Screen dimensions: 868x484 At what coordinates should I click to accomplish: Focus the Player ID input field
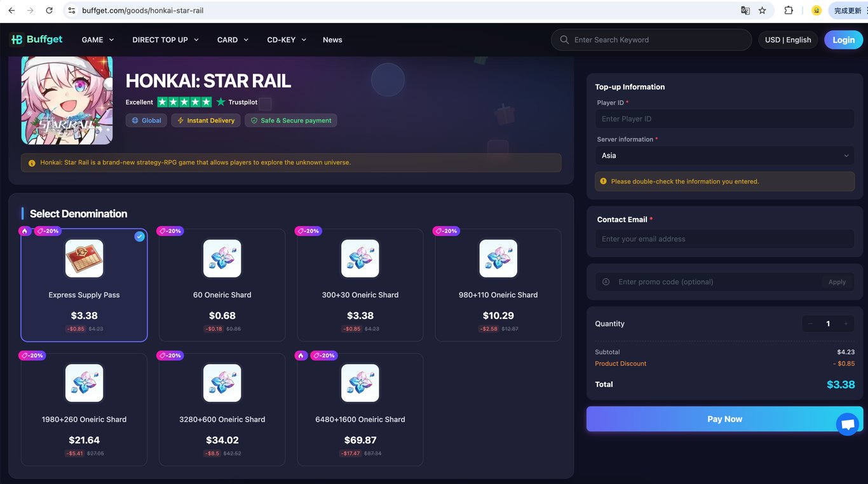pos(725,119)
